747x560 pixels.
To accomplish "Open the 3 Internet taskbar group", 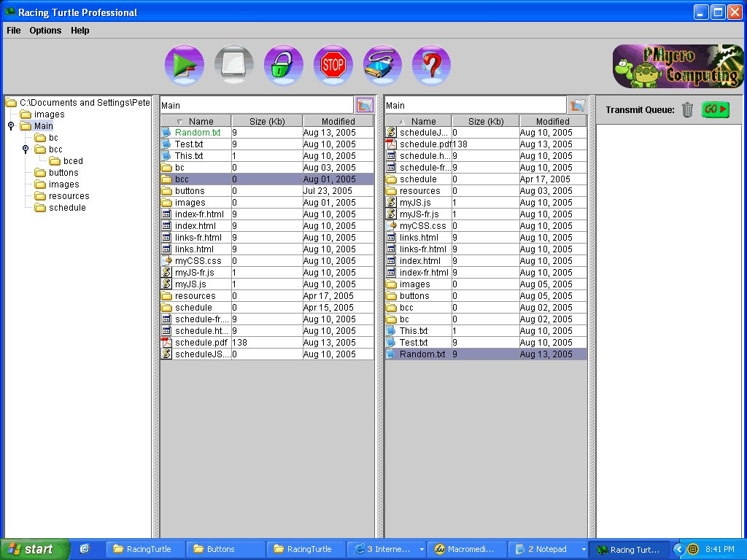I will (387, 549).
